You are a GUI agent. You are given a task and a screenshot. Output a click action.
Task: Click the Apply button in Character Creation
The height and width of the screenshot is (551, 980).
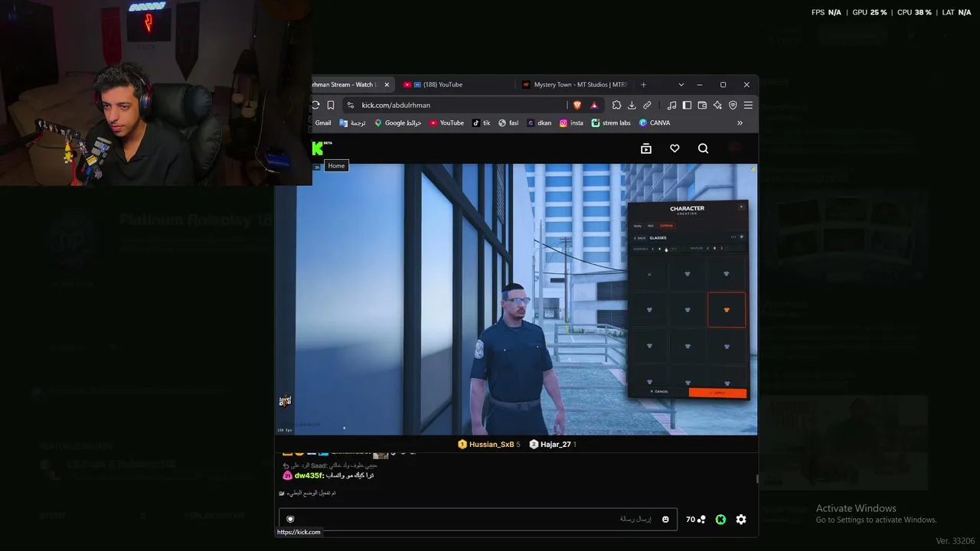(717, 393)
